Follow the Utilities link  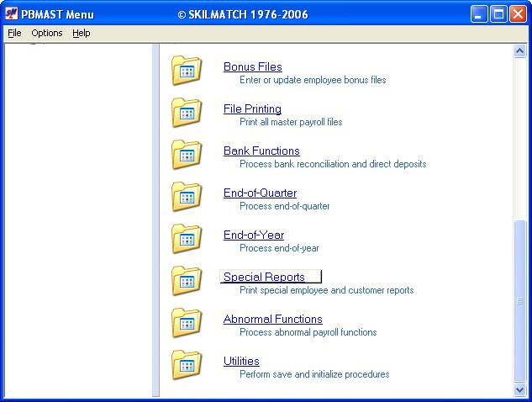[241, 362]
